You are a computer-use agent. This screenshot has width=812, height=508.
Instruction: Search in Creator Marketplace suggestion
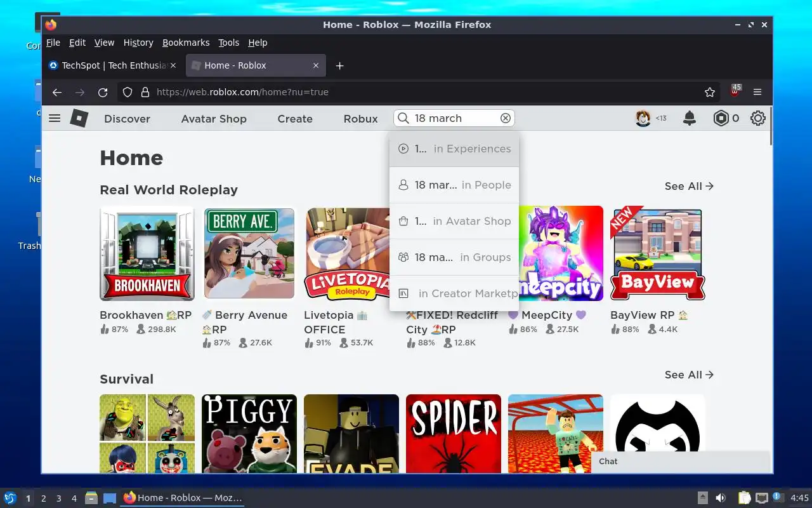point(454,293)
